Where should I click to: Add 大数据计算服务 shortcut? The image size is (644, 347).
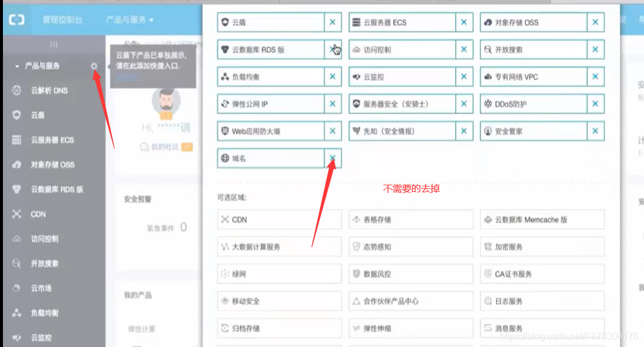point(279,246)
